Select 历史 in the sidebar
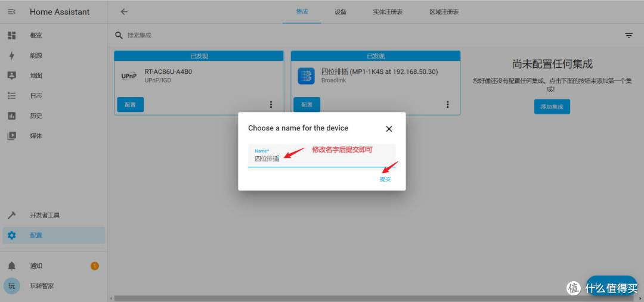This screenshot has width=644, height=302. (x=36, y=116)
